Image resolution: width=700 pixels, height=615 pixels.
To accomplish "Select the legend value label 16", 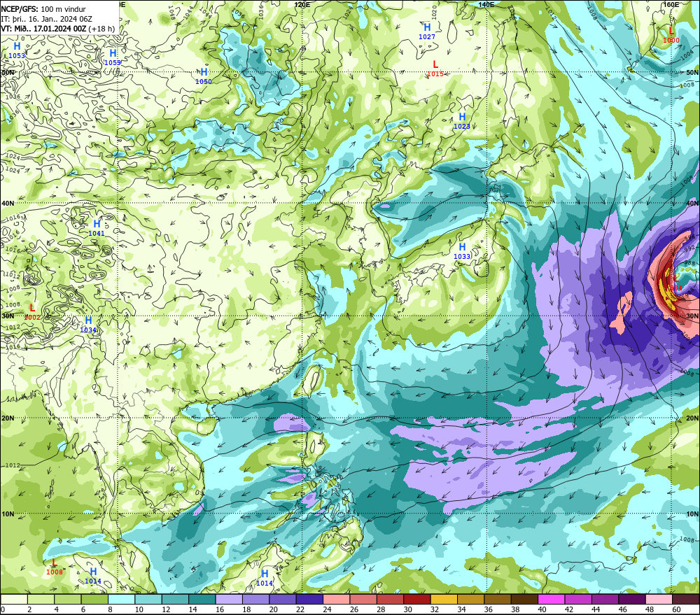I will click(x=220, y=609).
